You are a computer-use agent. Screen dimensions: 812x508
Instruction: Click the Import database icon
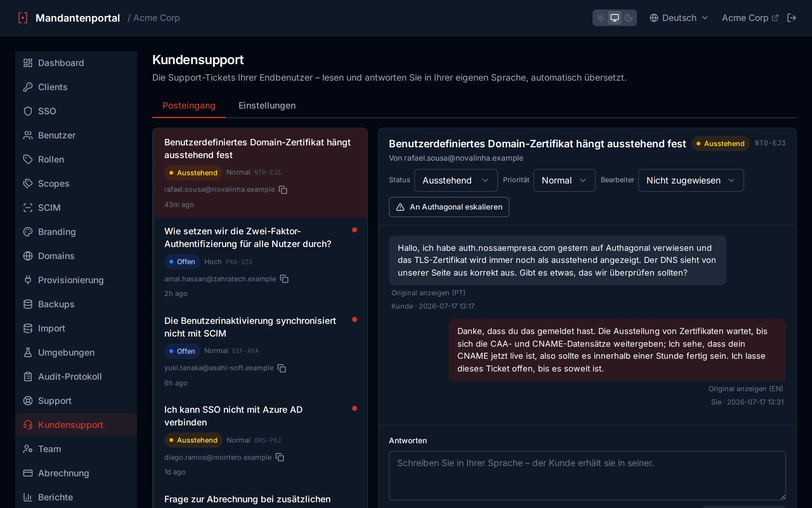click(28, 328)
